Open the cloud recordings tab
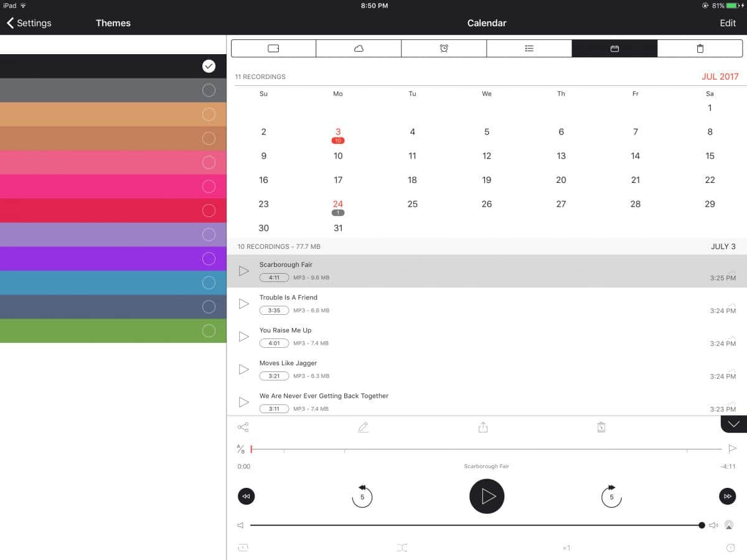747x560 pixels. point(359,49)
